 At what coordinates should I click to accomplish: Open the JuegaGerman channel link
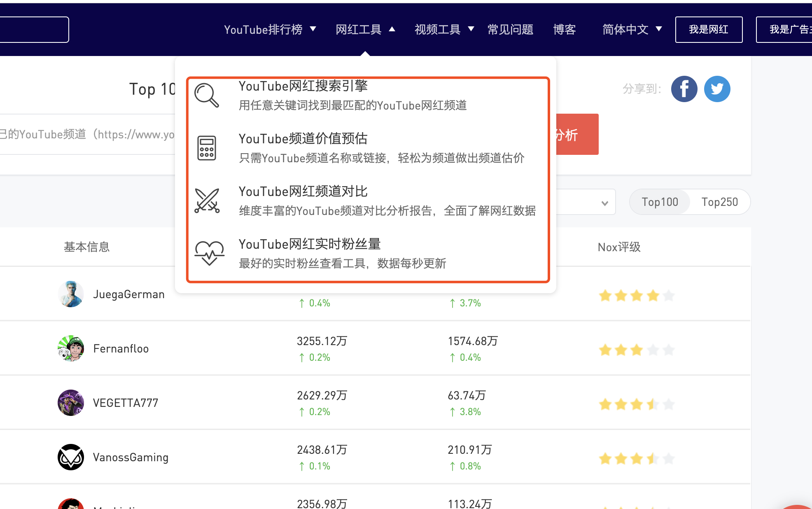click(x=129, y=294)
